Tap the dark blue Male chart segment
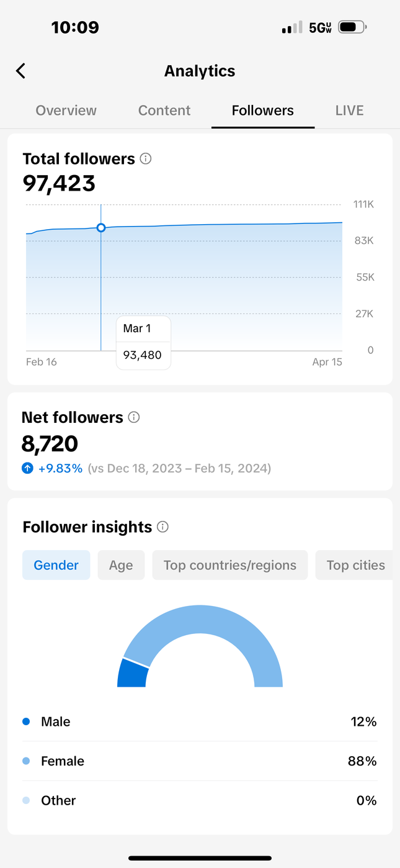 133,674
